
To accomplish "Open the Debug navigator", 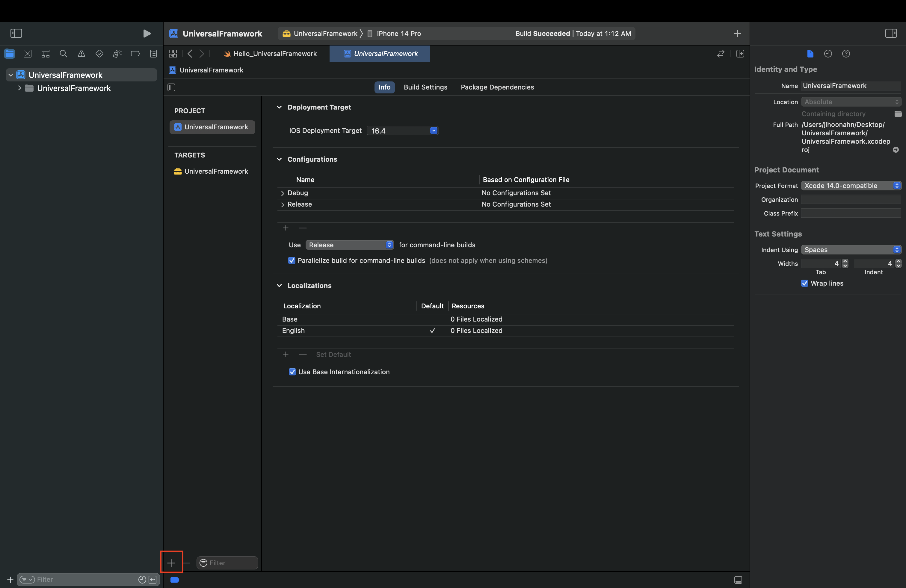I will [117, 54].
